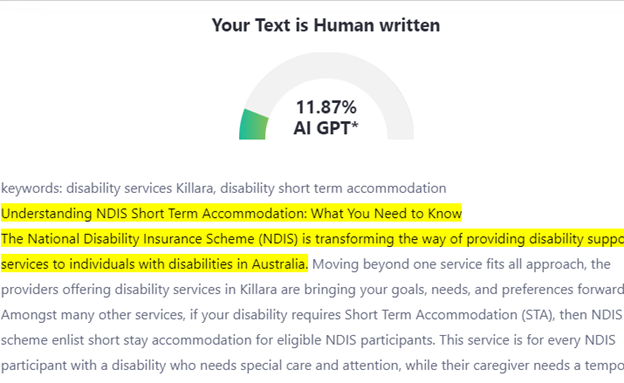Click the "Short Term Accommodation (STA)" phrase
624x383 pixels.
tap(450, 315)
